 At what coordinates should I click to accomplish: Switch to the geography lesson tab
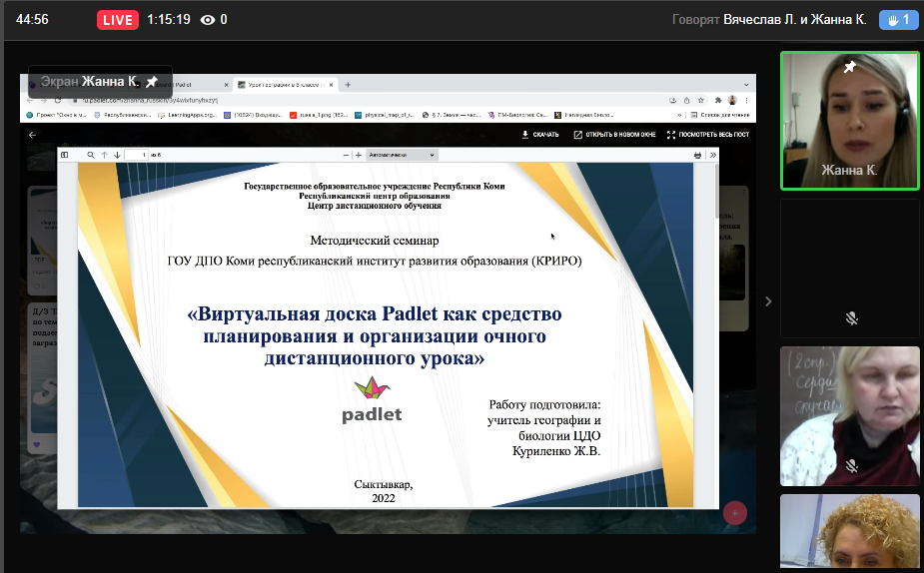coord(286,85)
